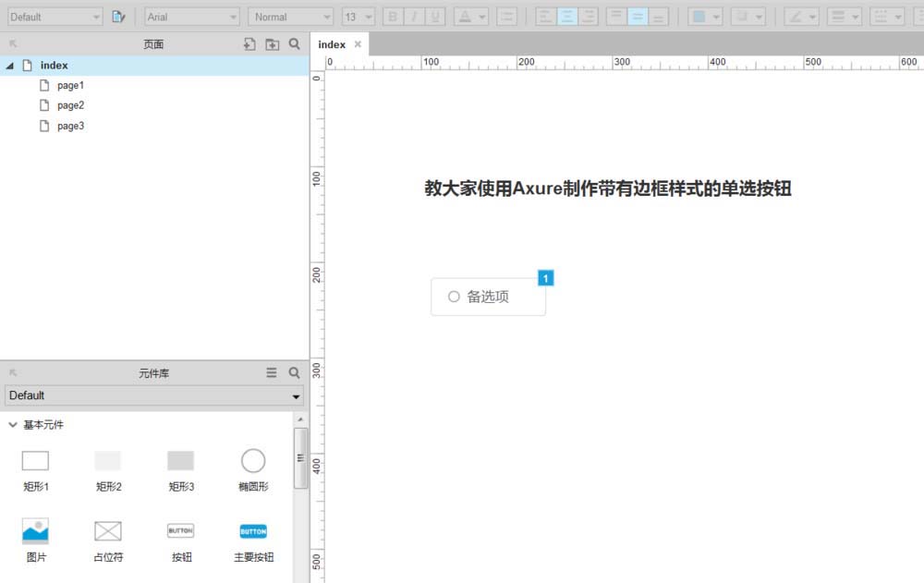
Task: Open the Default widget style dropdown
Action: pyautogui.click(x=55, y=18)
